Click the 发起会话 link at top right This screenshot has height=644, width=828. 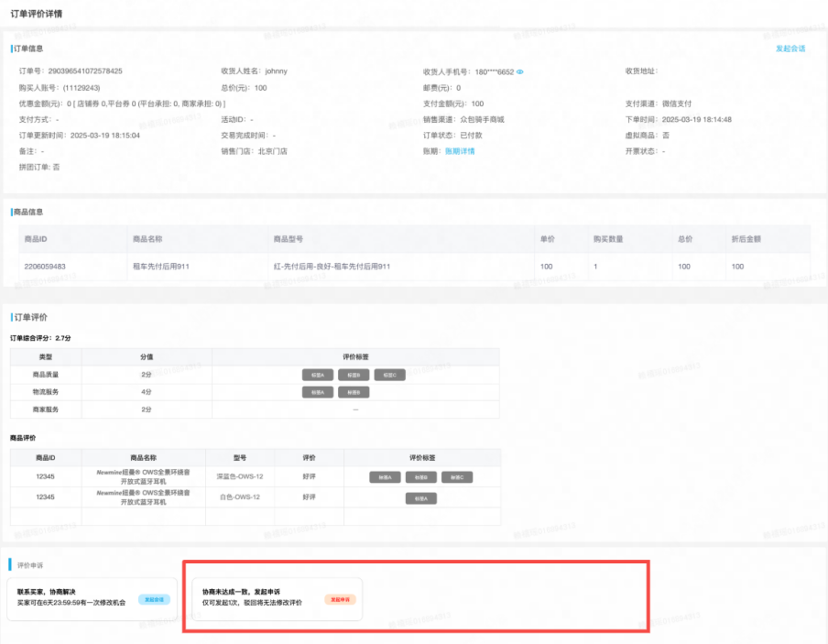click(x=790, y=49)
